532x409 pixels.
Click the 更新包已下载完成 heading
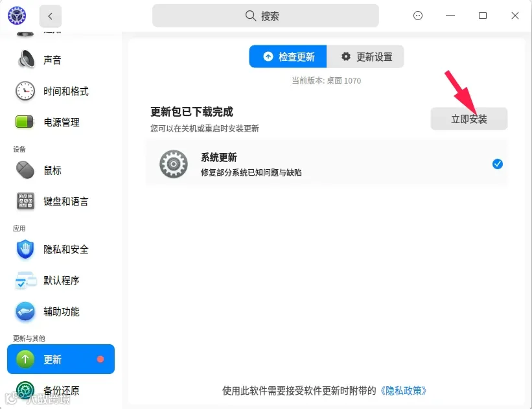point(192,111)
